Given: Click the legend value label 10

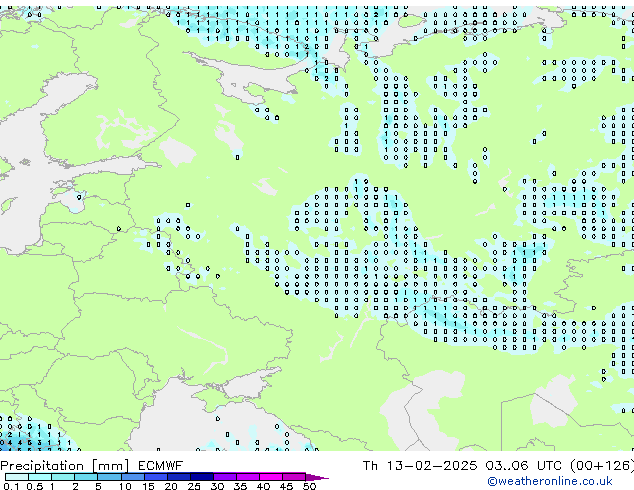Looking at the screenshot, I should coord(125,486).
